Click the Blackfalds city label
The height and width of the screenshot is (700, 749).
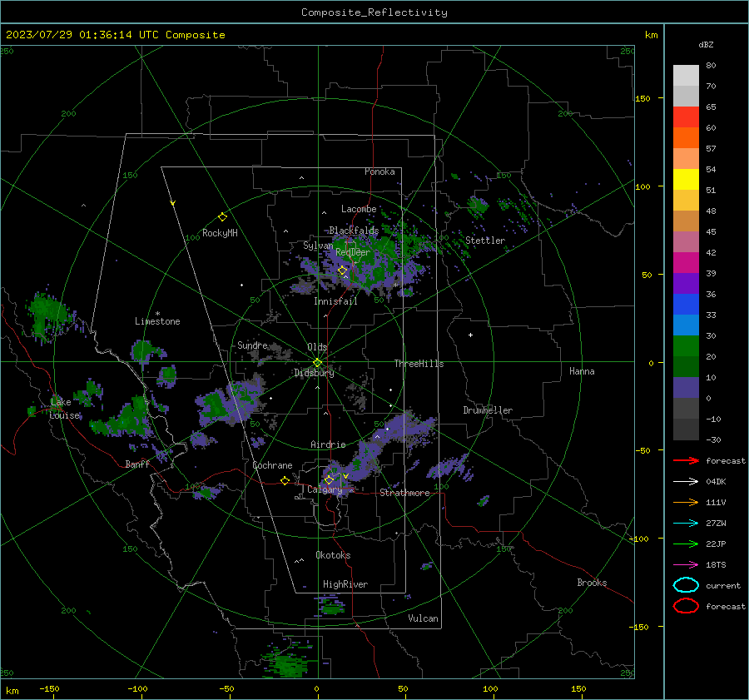point(354,231)
